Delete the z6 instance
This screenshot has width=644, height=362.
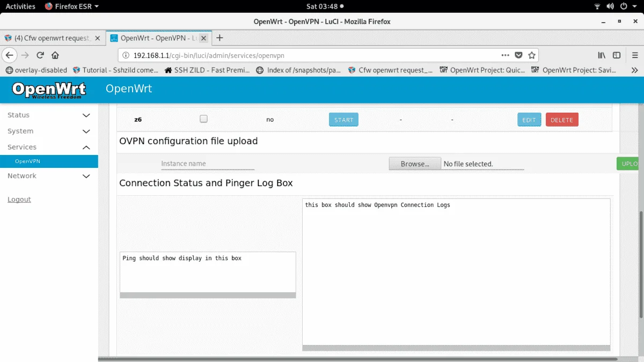[x=562, y=120]
